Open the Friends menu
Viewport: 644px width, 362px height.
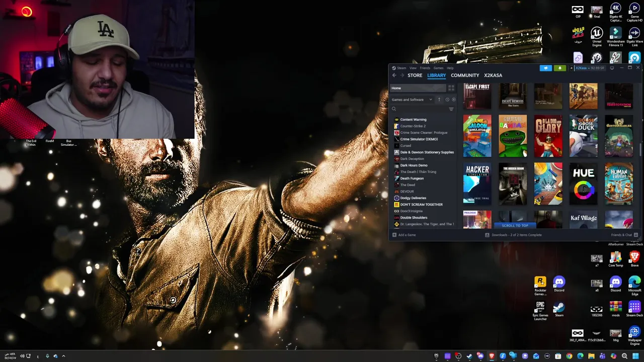pos(425,68)
